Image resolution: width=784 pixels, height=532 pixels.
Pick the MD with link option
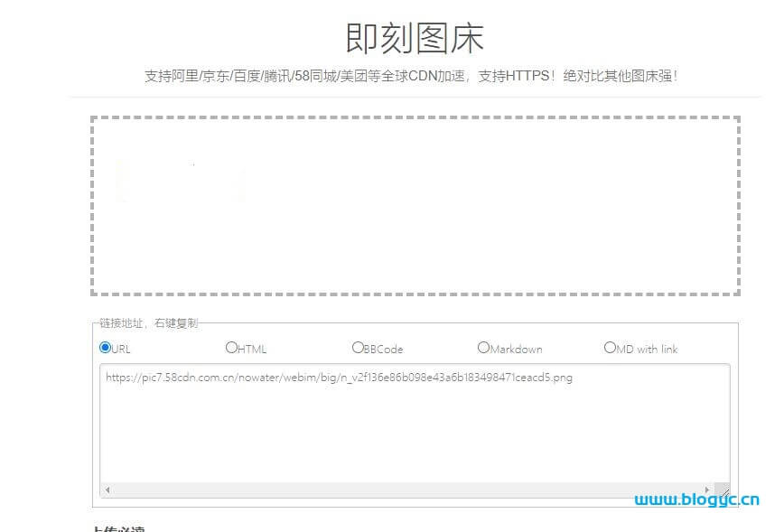click(610, 348)
